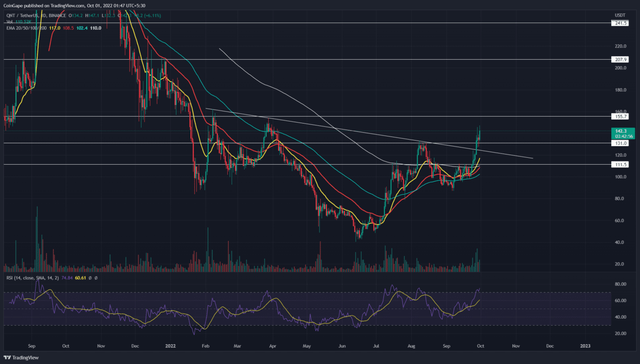Click the 120.0 price axis tick
The image size is (640, 364).
click(x=620, y=155)
